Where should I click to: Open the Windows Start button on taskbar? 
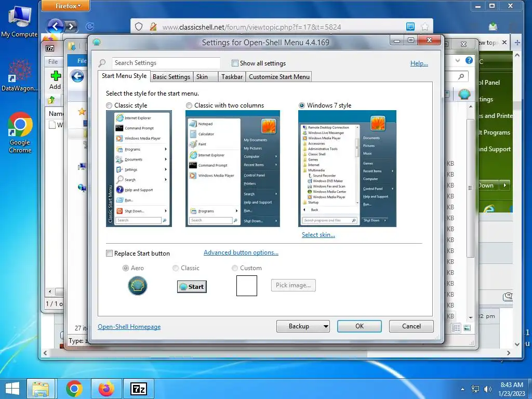[x=12, y=389]
